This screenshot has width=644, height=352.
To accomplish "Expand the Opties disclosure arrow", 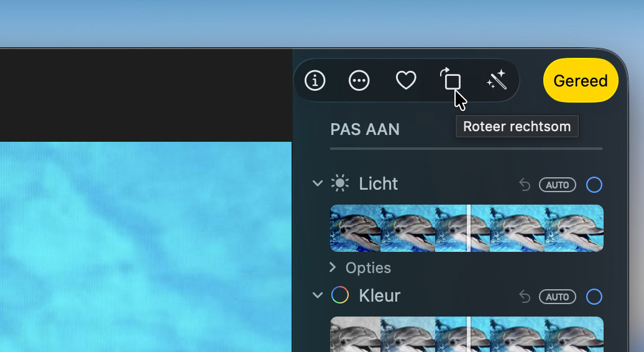I will 333,267.
